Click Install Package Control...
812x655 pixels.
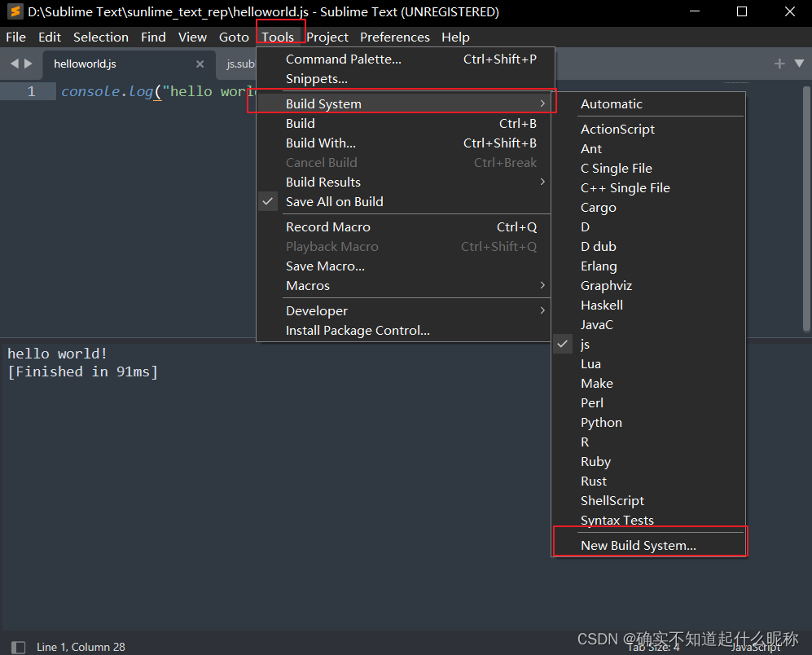pyautogui.click(x=406, y=331)
